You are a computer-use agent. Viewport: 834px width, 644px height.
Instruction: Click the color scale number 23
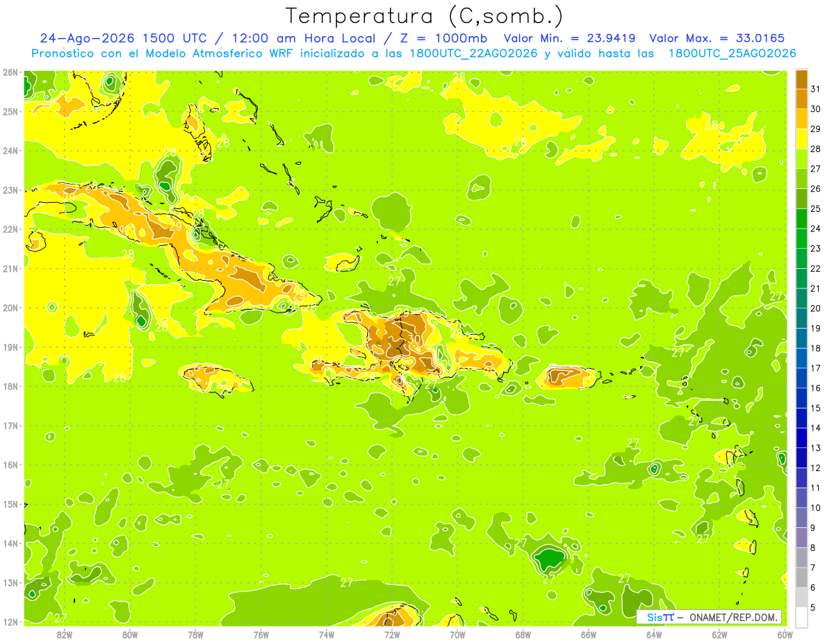815,248
